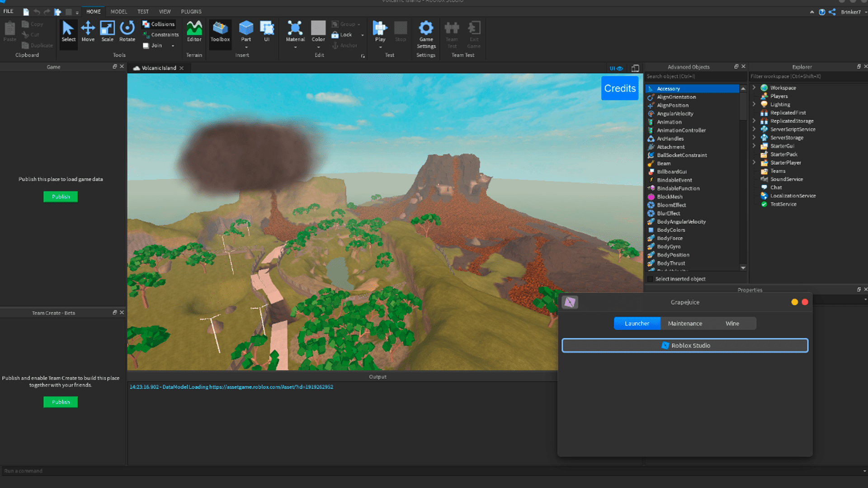Click Publish button in Team Create panel
The width and height of the screenshot is (868, 488).
[x=60, y=402]
